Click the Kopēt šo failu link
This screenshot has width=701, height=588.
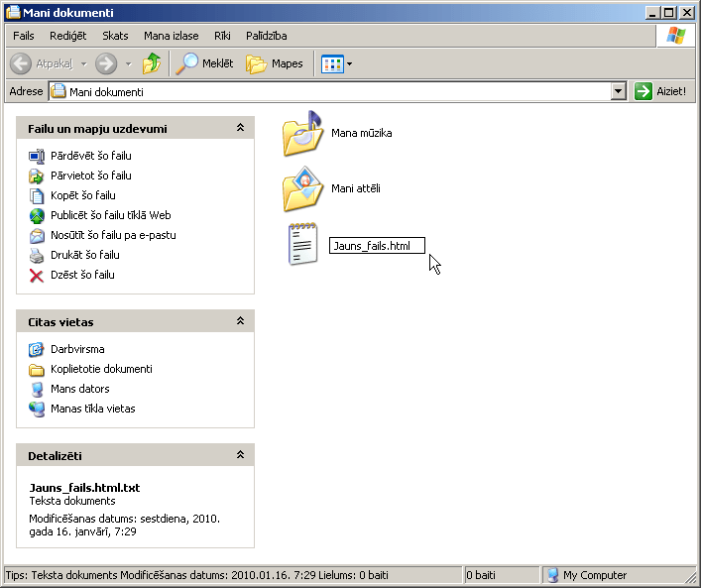point(83,195)
